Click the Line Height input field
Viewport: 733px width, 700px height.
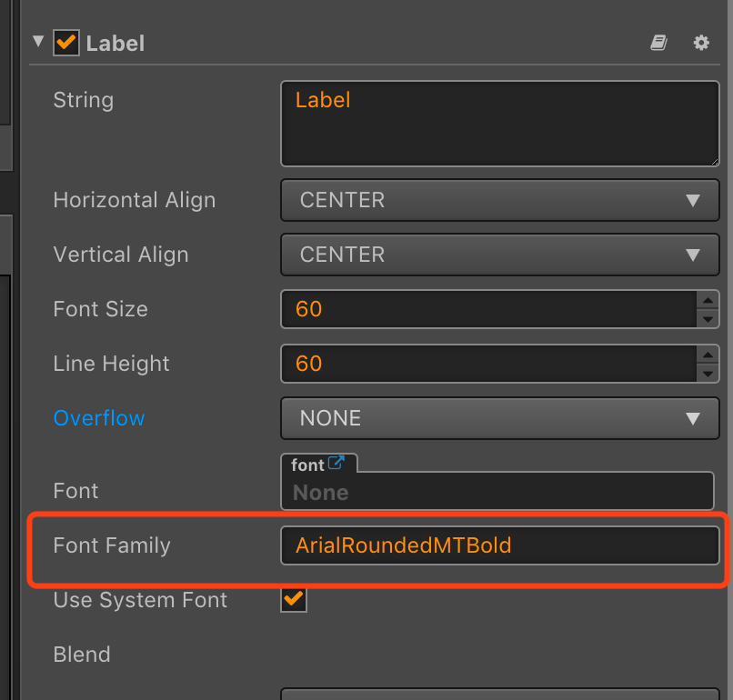point(488,364)
